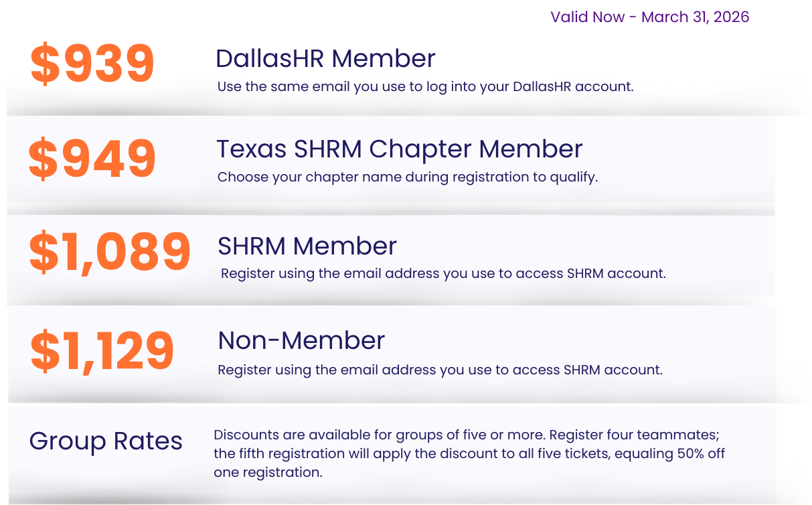Click the 'one registration.' final line

coord(268,472)
